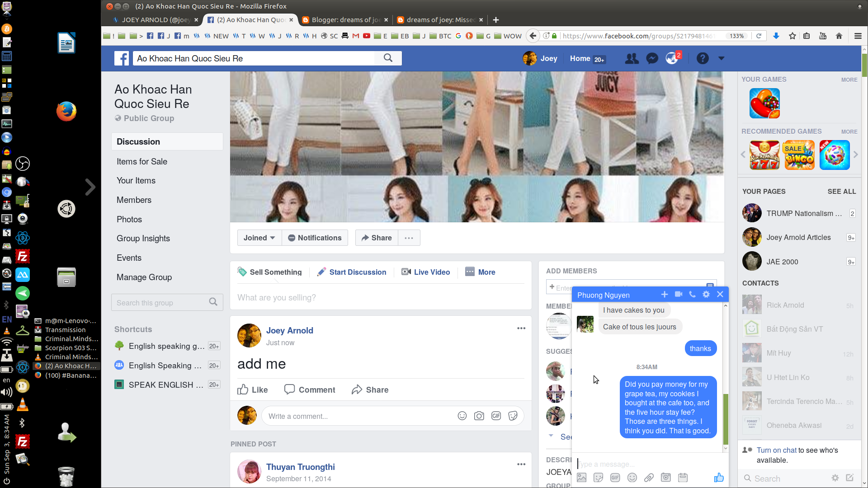Open the chat settings gear icon
The height and width of the screenshot is (488, 868).
pos(706,294)
